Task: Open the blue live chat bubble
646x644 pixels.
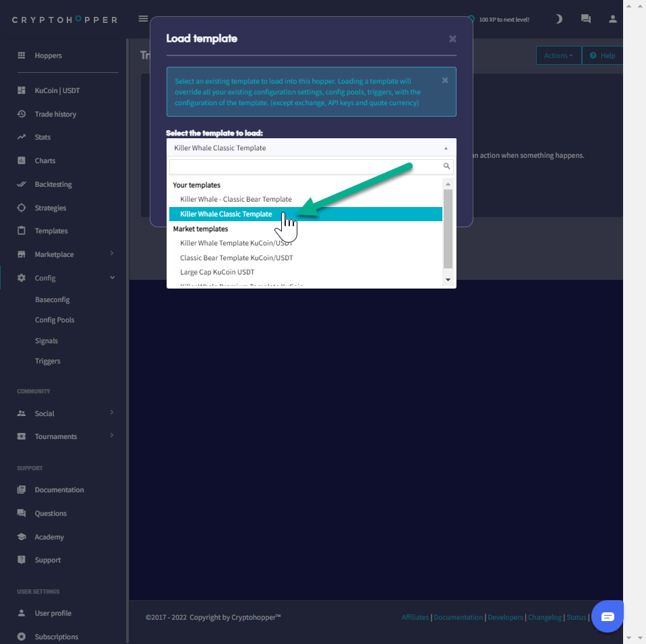Action: 607,616
